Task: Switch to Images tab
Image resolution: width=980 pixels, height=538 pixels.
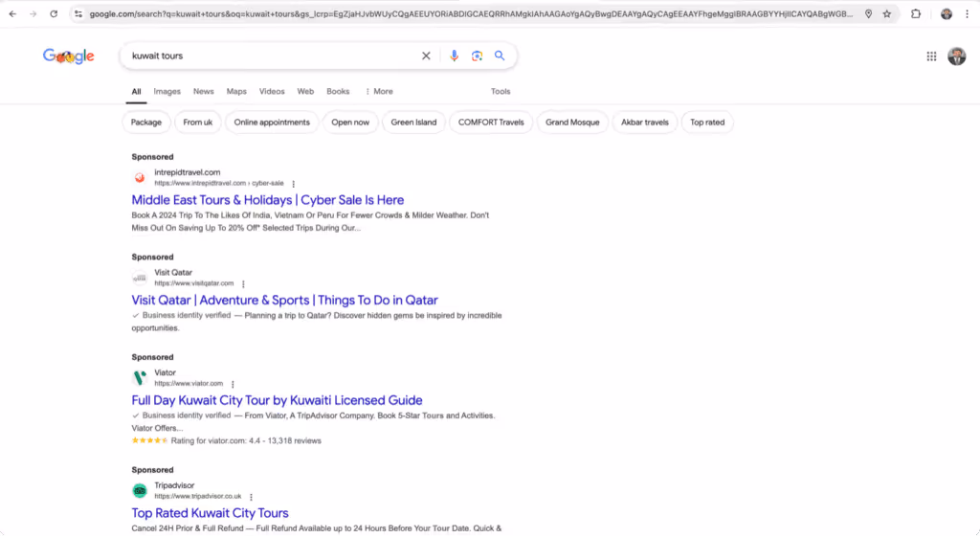Action: coord(167,91)
